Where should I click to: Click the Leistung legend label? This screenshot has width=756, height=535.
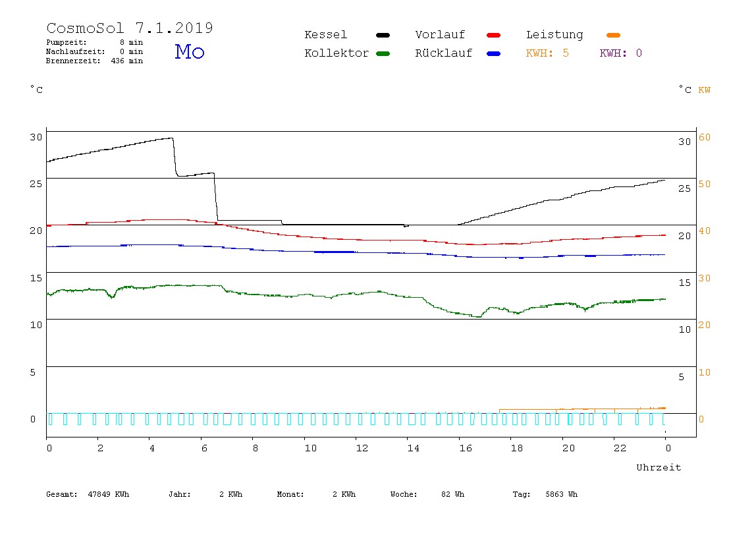click(554, 35)
